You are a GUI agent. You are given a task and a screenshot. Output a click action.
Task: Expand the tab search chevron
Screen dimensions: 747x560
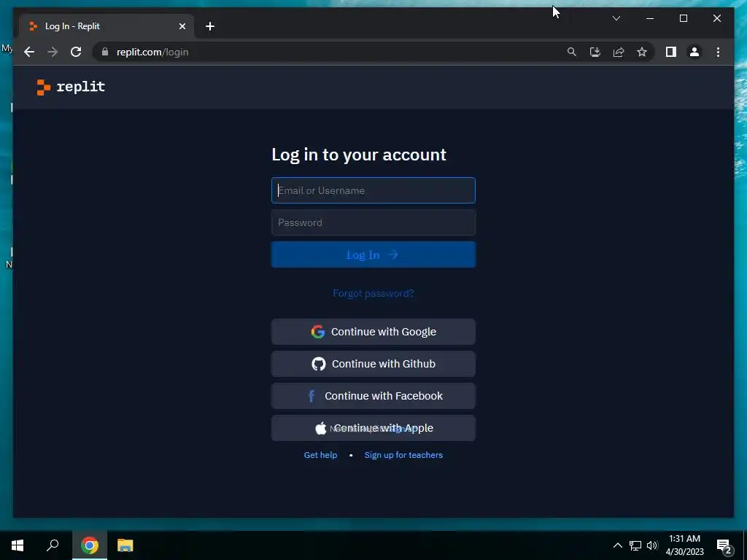[x=616, y=18]
